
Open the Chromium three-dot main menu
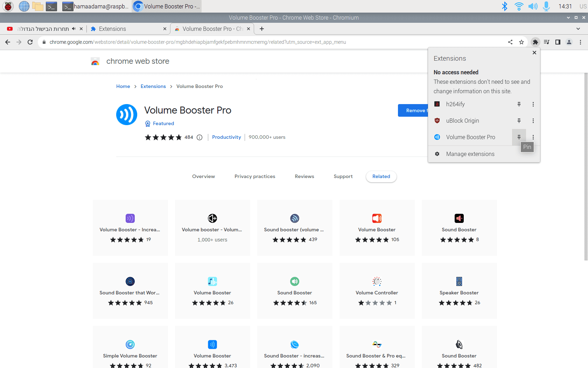pos(580,42)
